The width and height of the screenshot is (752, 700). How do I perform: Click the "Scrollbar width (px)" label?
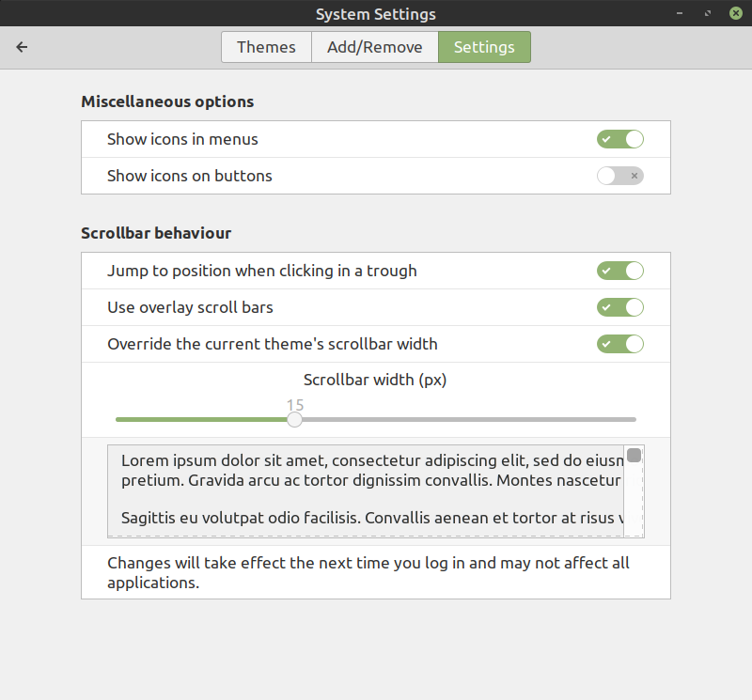click(x=375, y=380)
